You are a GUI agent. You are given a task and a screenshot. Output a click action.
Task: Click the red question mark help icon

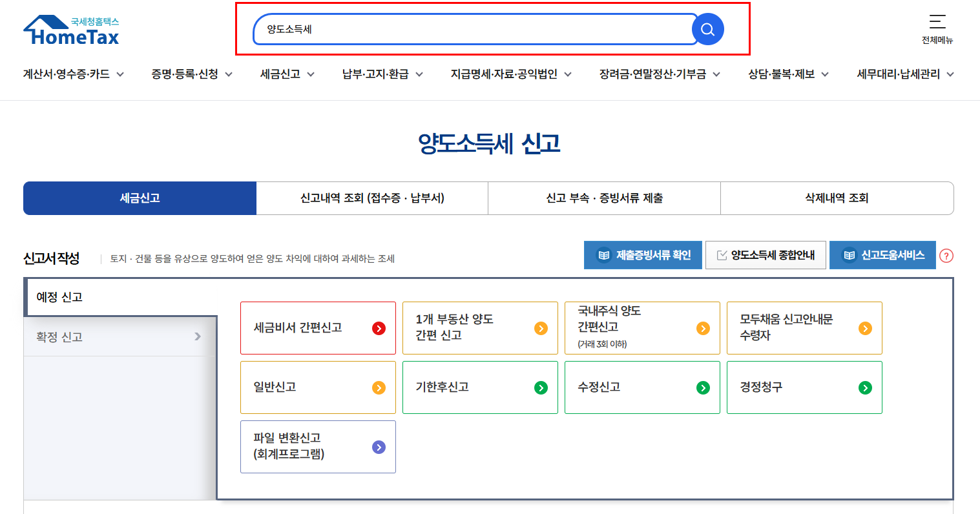tap(946, 255)
